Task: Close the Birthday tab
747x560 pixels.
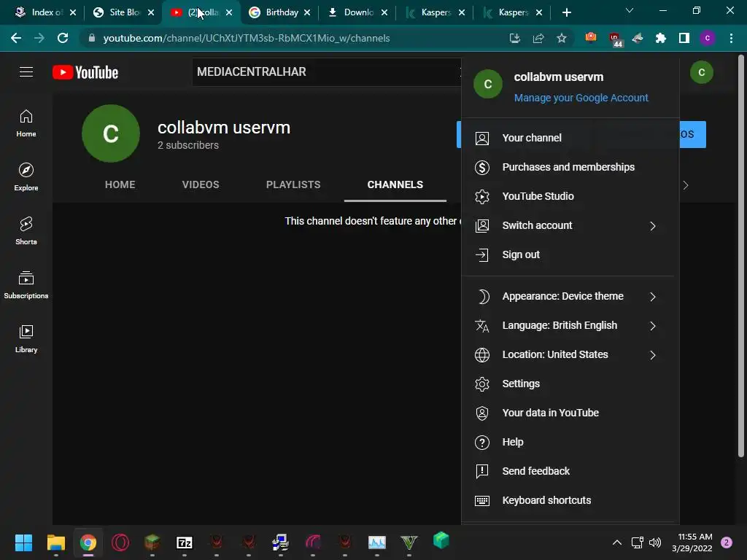Action: [307, 12]
